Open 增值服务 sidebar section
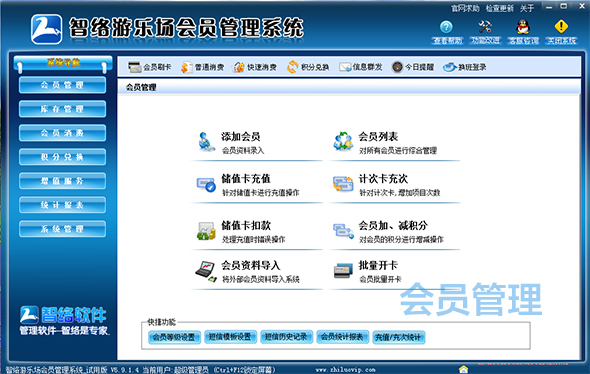 click(62, 181)
